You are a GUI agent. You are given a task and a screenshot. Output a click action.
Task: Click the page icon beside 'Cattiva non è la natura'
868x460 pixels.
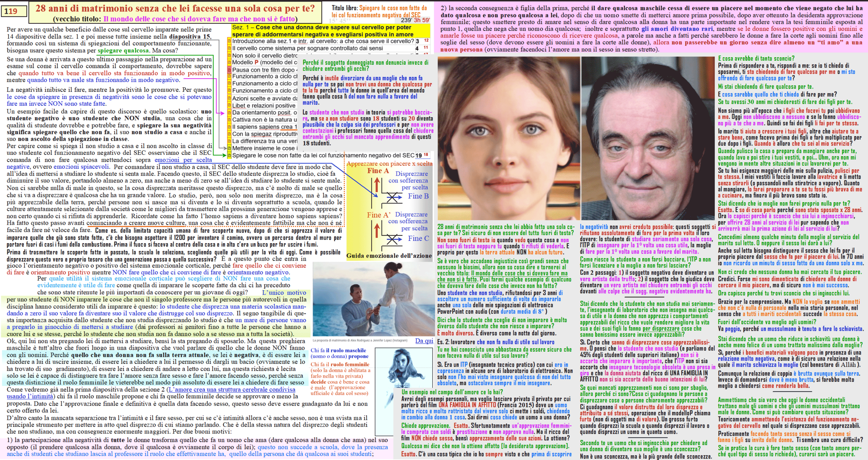coord(229,119)
